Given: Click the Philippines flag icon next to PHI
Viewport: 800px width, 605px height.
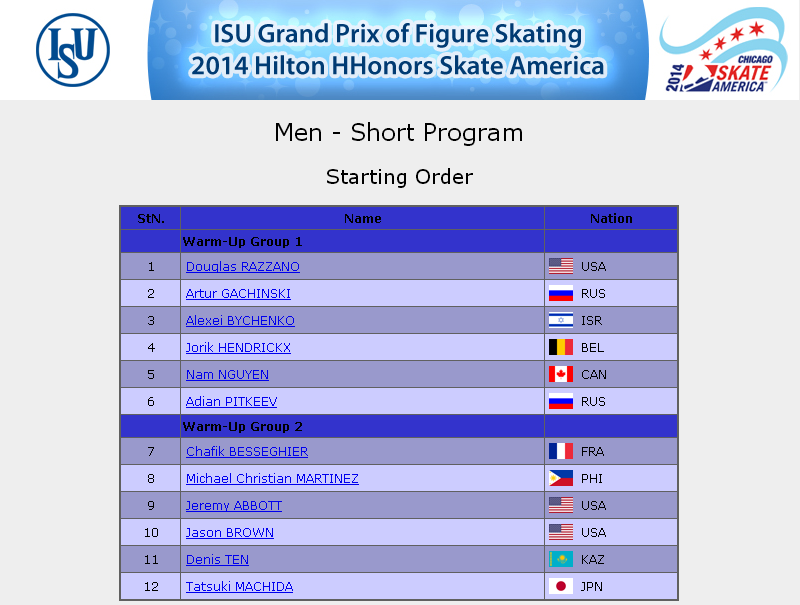Looking at the screenshot, I should [561, 478].
